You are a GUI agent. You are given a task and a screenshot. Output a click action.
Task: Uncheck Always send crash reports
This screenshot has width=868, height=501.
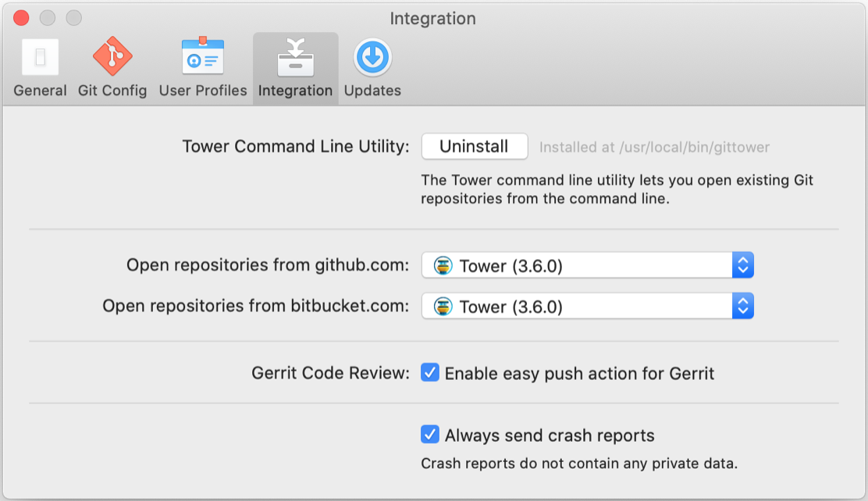(x=430, y=435)
